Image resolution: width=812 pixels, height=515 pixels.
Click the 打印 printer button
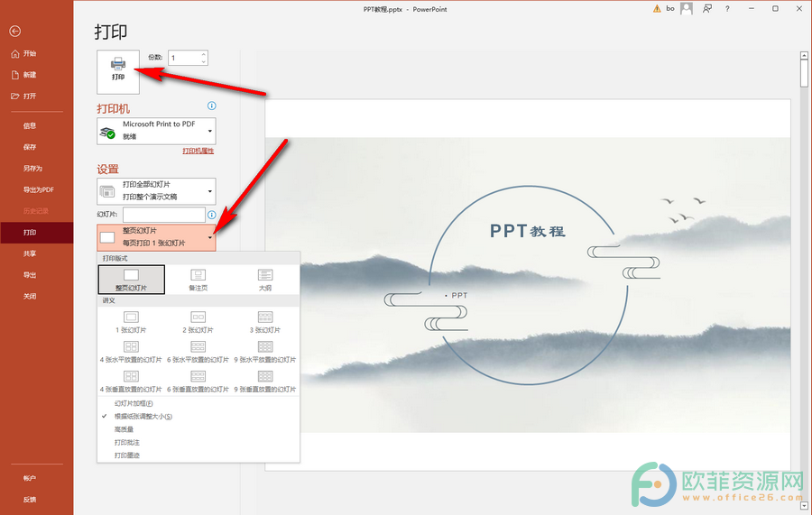coord(118,71)
